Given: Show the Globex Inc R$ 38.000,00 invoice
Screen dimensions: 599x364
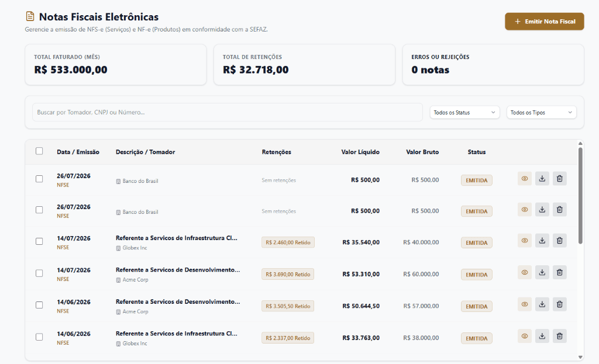Looking at the screenshot, I should click(525, 336).
